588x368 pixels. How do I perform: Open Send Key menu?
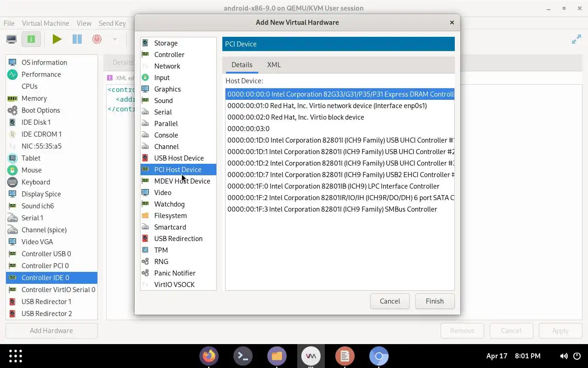[x=112, y=23]
